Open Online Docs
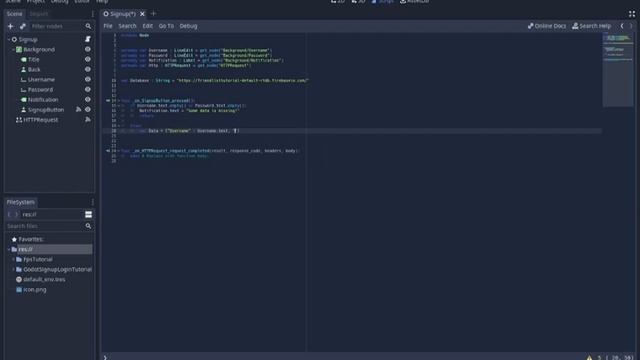The height and width of the screenshot is (360, 640). [547, 26]
